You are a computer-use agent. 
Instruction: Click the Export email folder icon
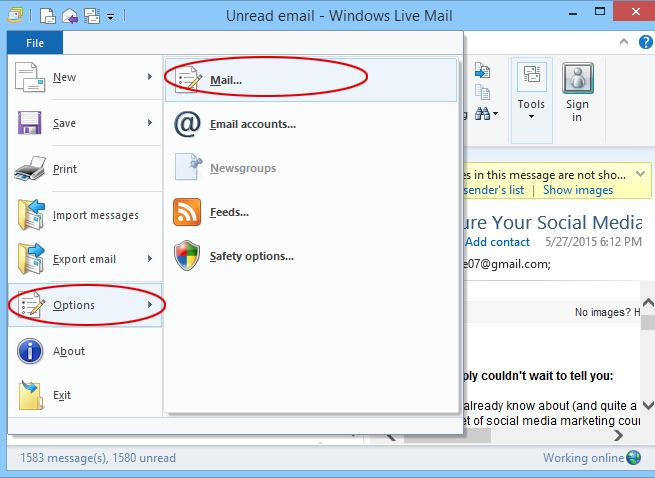(x=31, y=259)
